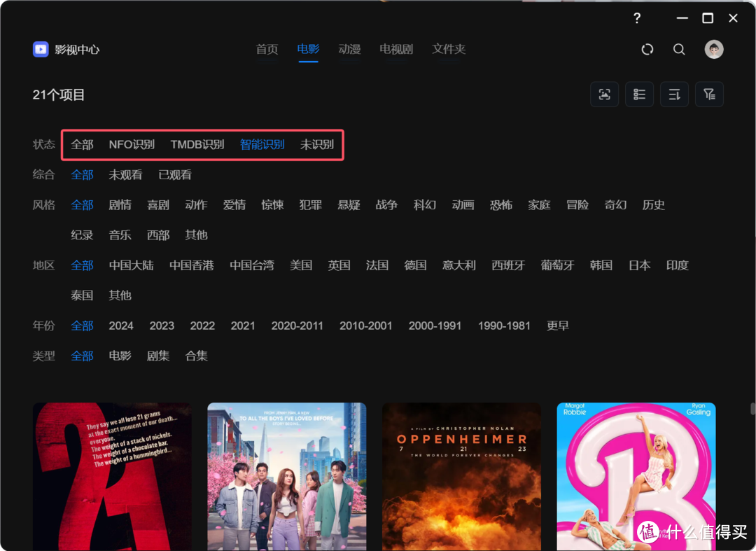Choose 合集 under type filters
The height and width of the screenshot is (551, 756).
196,356
